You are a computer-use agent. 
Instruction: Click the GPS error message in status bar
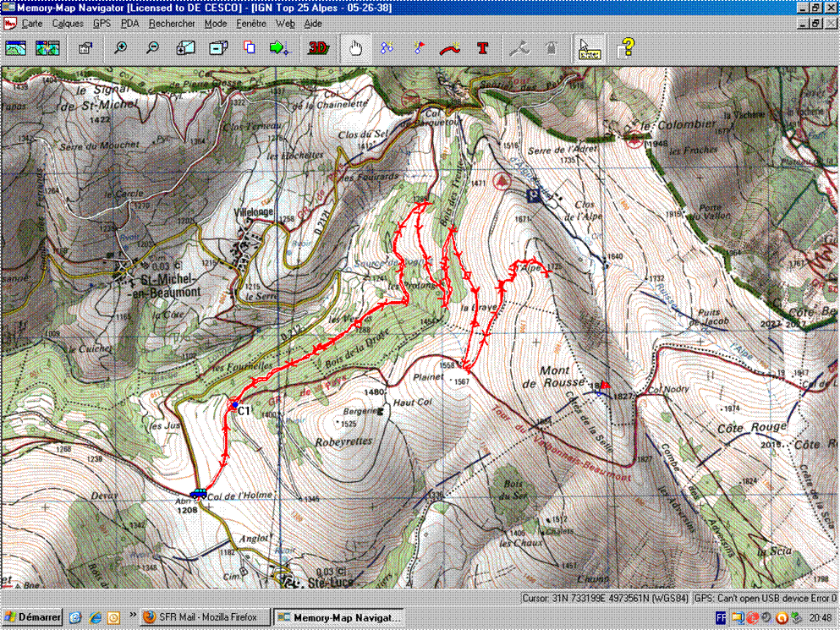click(x=765, y=598)
